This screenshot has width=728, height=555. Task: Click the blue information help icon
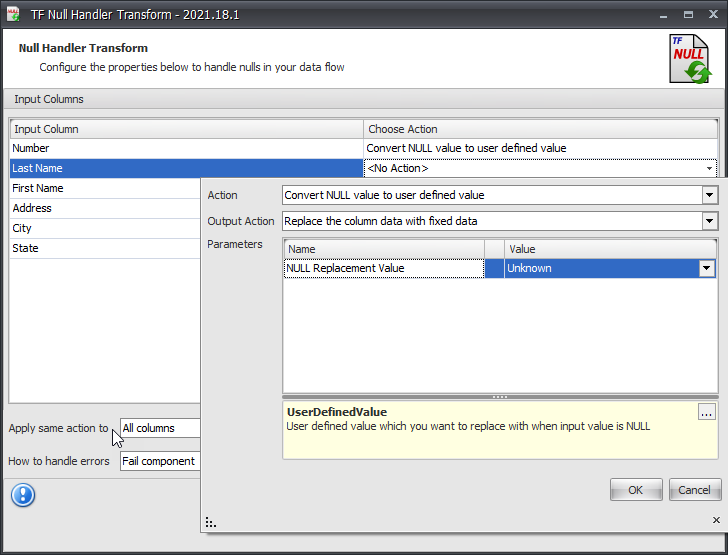click(x=23, y=495)
